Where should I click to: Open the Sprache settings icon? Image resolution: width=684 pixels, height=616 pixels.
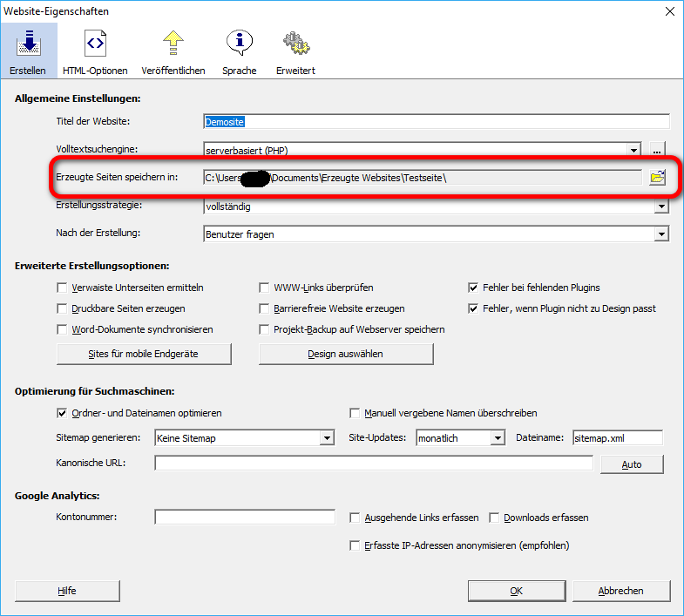click(239, 51)
